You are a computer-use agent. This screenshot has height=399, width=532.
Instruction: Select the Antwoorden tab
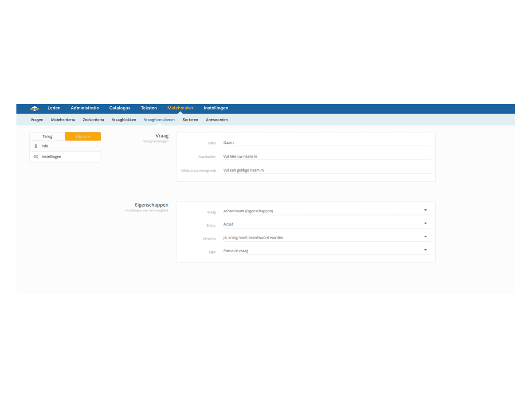coord(217,120)
